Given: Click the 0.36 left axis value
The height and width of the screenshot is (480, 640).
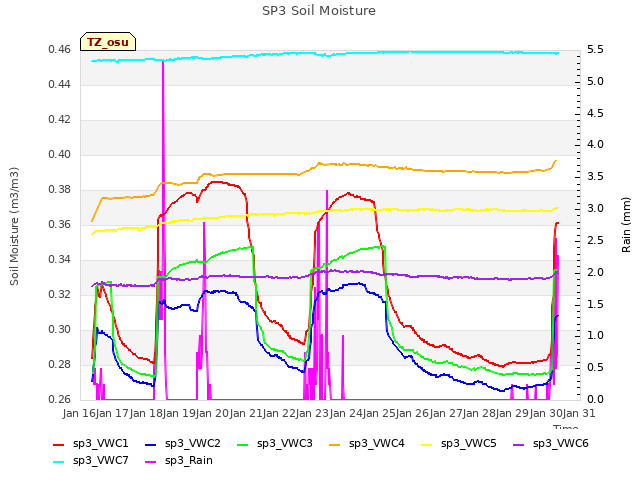Looking at the screenshot, I should pyautogui.click(x=60, y=225).
